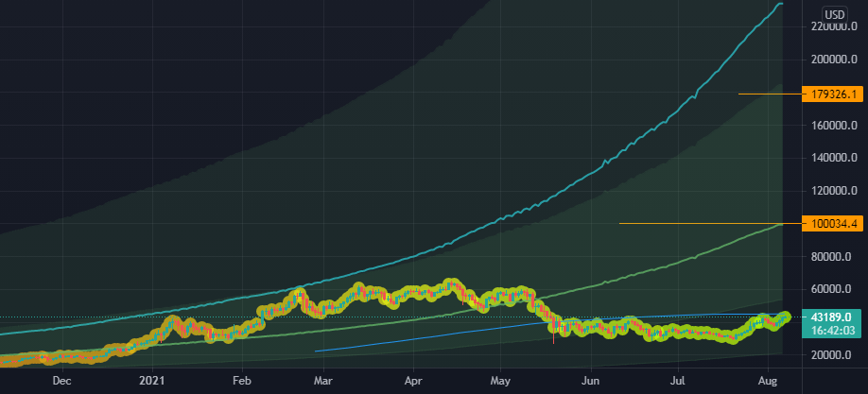
Task: Click the 160000.0 price axis value
Action: 835,126
